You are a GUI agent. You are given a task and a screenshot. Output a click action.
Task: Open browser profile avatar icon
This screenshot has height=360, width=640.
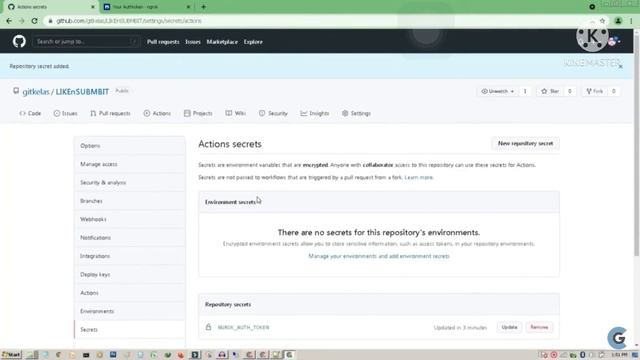click(x=618, y=21)
